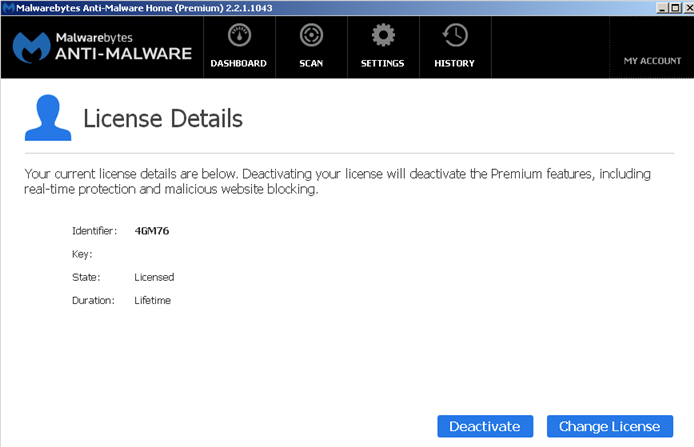694x447 pixels.
Task: Click the License Details heading
Action: point(163,119)
